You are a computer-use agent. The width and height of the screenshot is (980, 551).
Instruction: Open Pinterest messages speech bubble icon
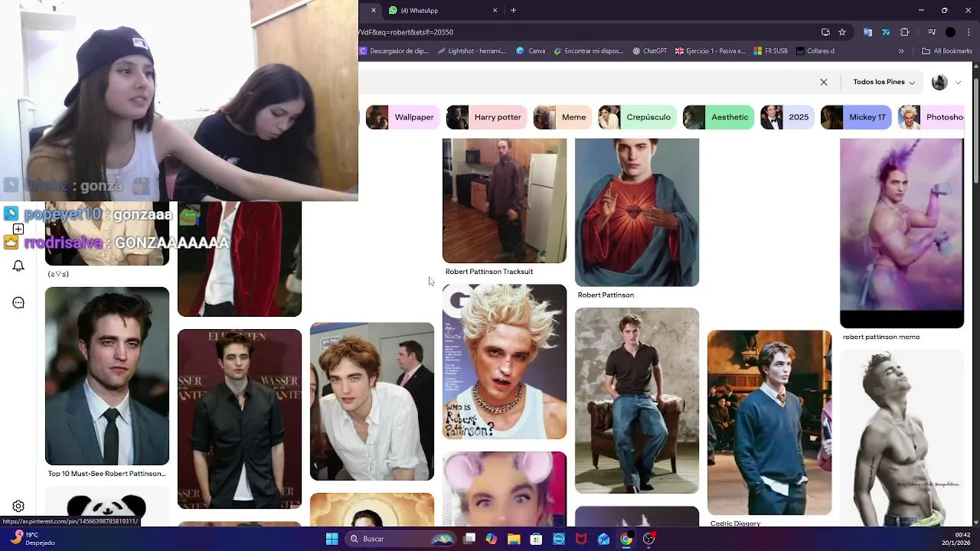18,302
